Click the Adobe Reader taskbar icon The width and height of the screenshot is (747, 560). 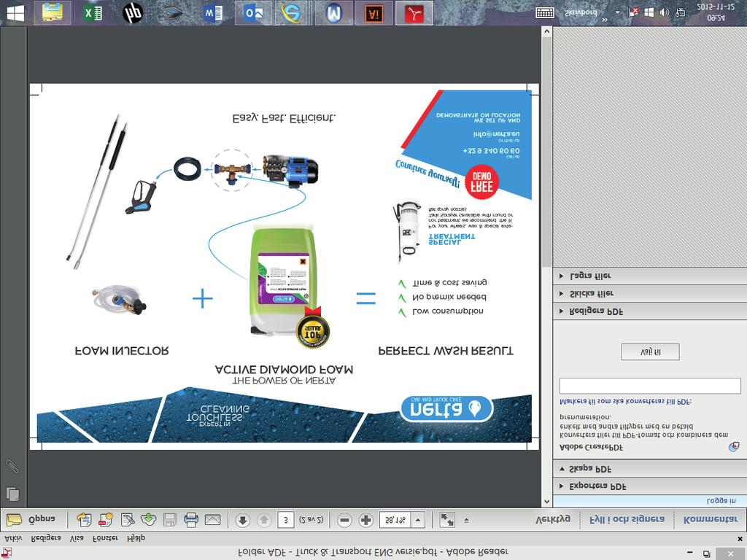point(414,13)
